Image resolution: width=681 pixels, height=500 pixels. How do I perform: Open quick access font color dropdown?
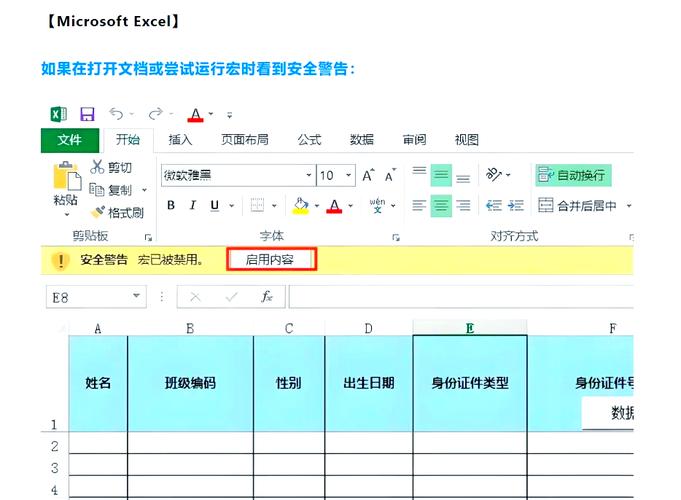pos(211,114)
